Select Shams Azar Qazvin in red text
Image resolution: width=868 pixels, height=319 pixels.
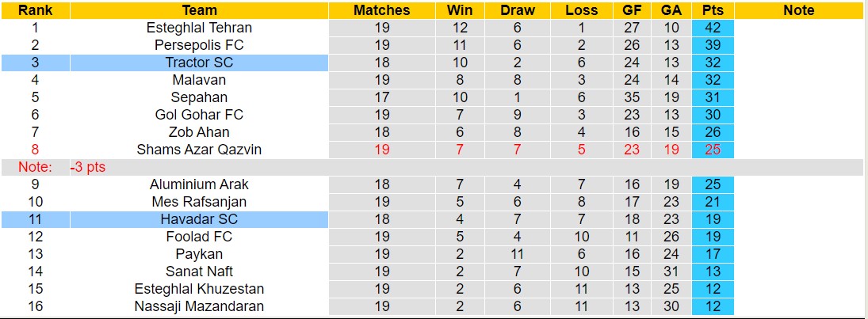pyautogui.click(x=199, y=150)
